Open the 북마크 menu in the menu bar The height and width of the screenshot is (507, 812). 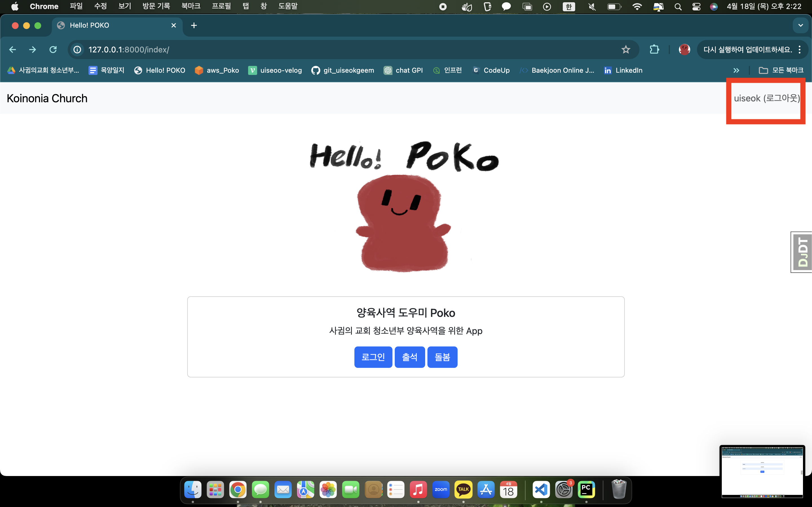[191, 6]
